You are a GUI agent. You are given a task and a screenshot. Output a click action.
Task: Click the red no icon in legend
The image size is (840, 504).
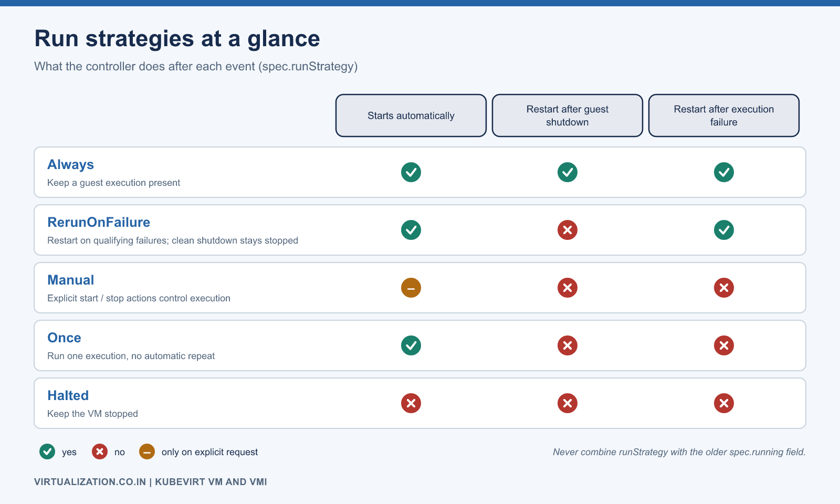pyautogui.click(x=100, y=451)
